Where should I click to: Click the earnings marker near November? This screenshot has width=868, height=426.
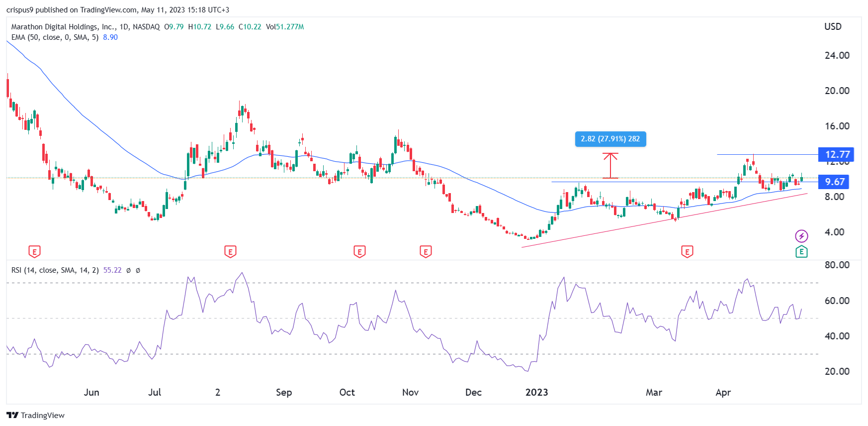[x=425, y=252]
